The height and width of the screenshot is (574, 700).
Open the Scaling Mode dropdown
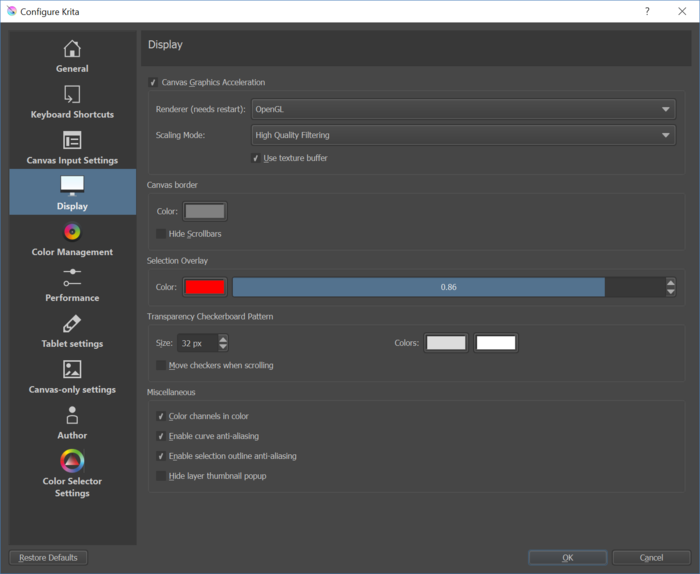462,135
